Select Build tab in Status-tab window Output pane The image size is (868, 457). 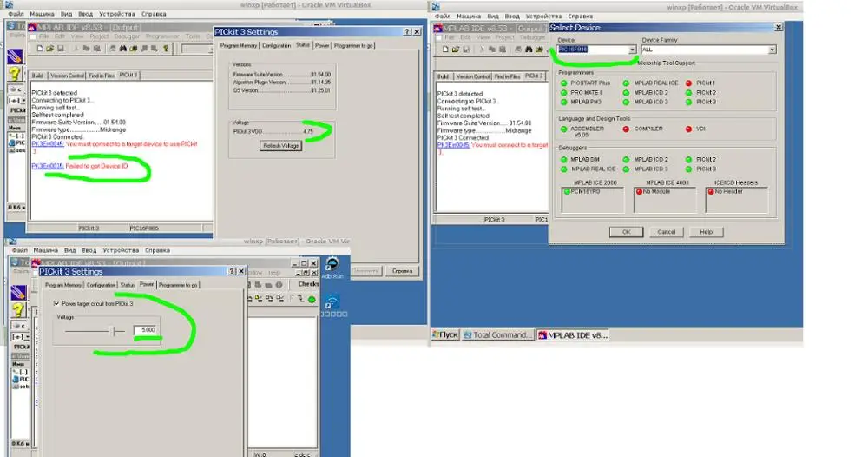coord(37,76)
